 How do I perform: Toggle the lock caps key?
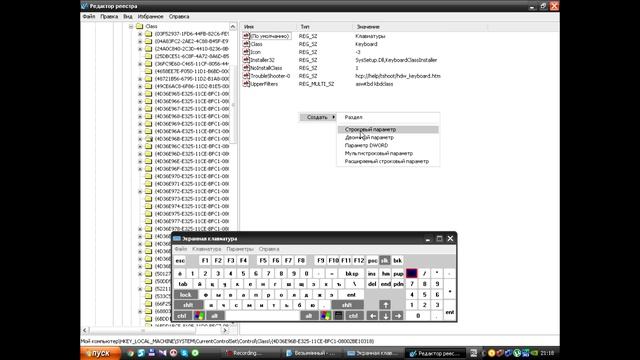(186, 294)
